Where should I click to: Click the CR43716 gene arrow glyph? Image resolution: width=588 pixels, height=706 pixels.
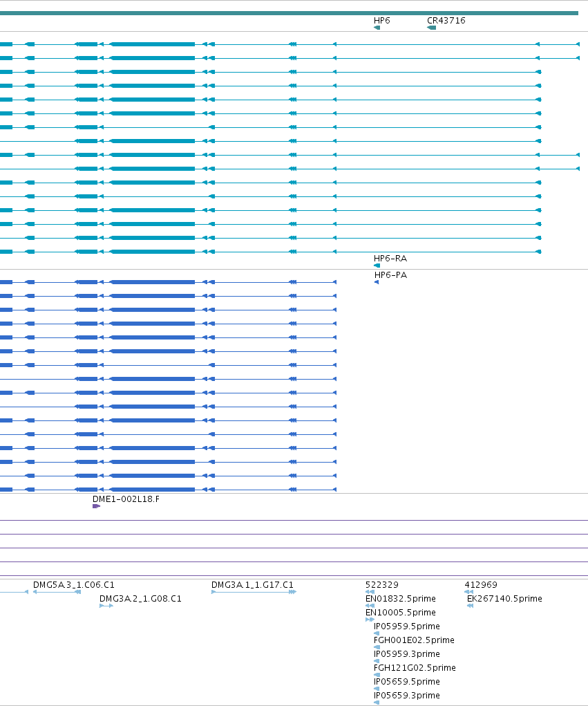[x=431, y=28]
